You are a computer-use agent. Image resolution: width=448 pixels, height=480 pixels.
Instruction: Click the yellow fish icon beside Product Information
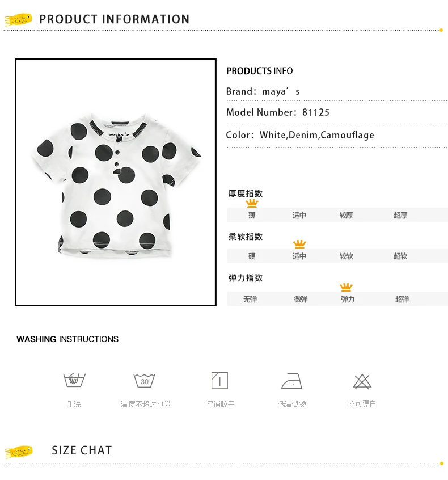18,20
